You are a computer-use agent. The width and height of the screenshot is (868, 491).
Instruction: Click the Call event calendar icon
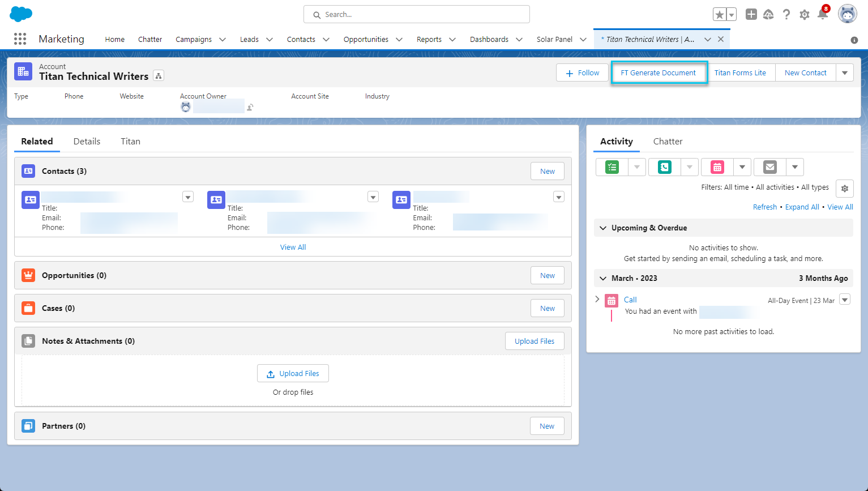tap(612, 301)
